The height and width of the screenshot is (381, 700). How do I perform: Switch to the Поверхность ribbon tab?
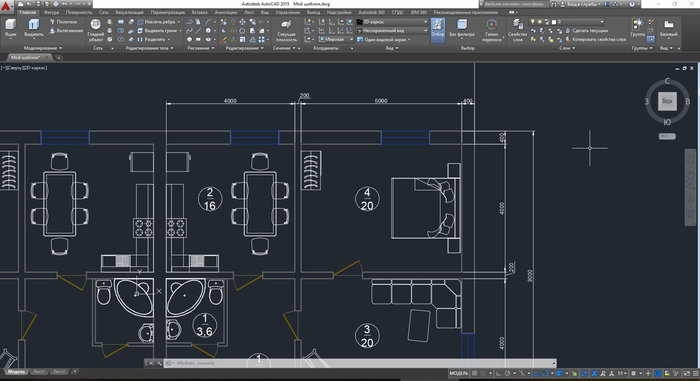[x=79, y=13]
